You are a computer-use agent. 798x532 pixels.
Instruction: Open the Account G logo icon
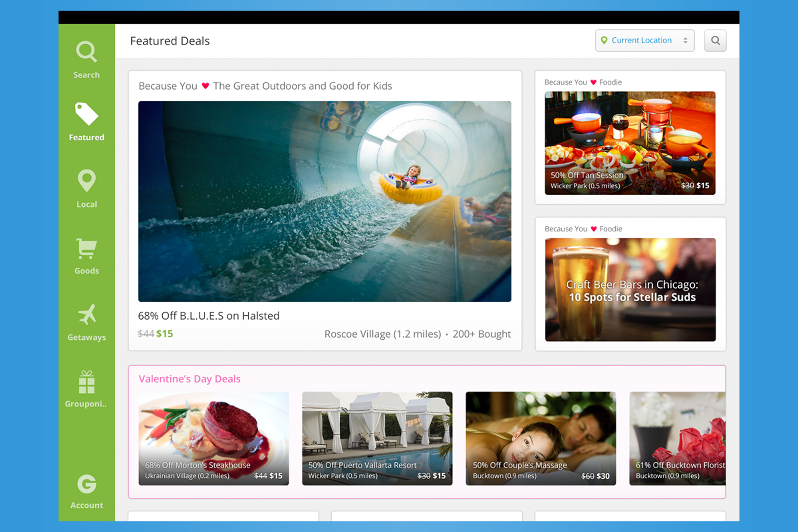click(86, 484)
